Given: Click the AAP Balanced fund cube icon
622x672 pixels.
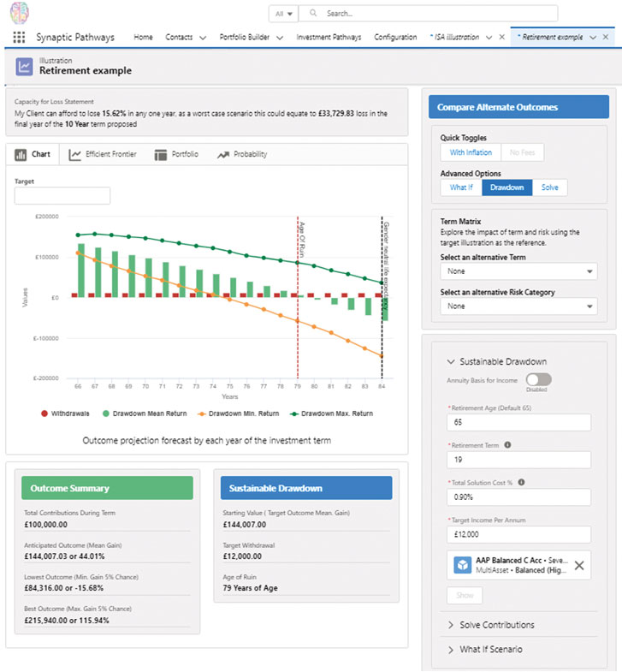Looking at the screenshot, I should point(463,565).
